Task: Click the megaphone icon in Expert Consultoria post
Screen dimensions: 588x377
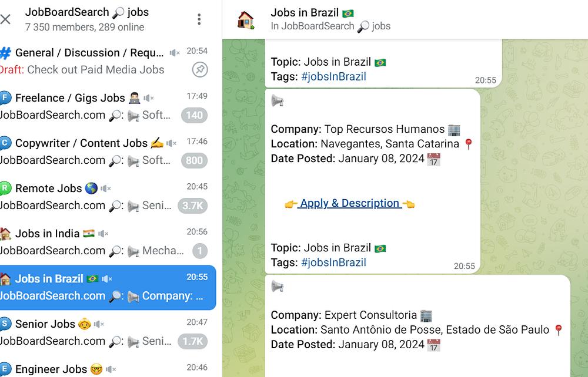Action: [278, 287]
